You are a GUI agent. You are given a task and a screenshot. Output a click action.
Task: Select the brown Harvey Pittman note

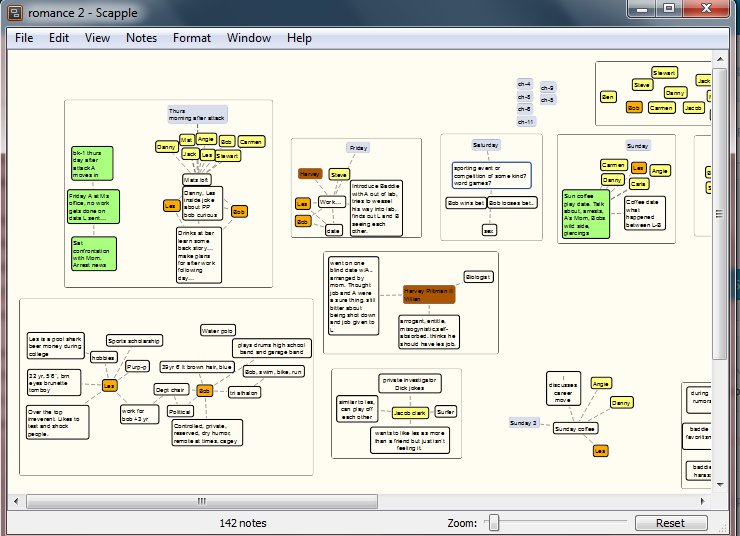(x=429, y=293)
